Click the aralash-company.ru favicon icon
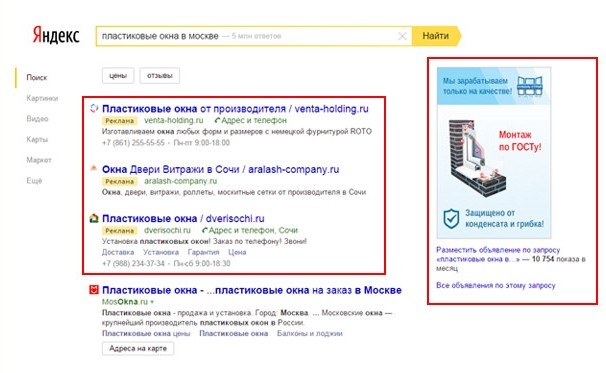 tap(94, 169)
